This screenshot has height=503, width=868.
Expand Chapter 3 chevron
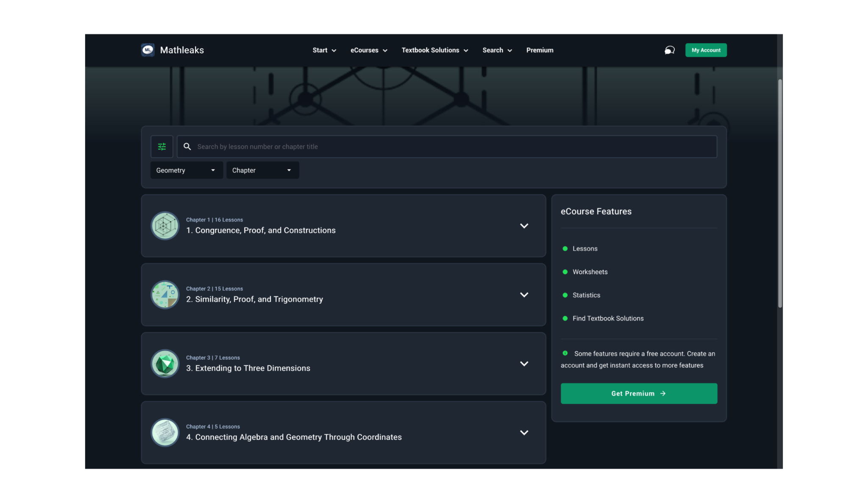(x=524, y=364)
